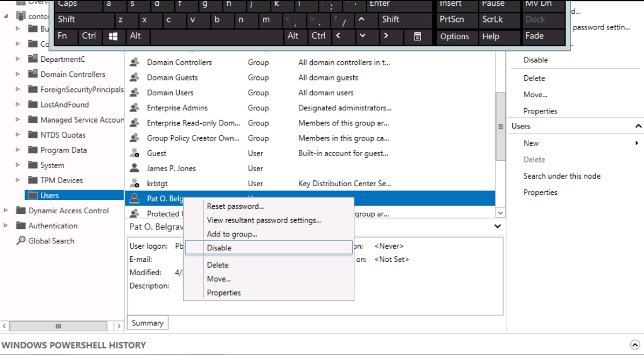Image resolution: width=644 pixels, height=355 pixels.
Task: Choose Disable in the context menu
Action: [x=219, y=248]
